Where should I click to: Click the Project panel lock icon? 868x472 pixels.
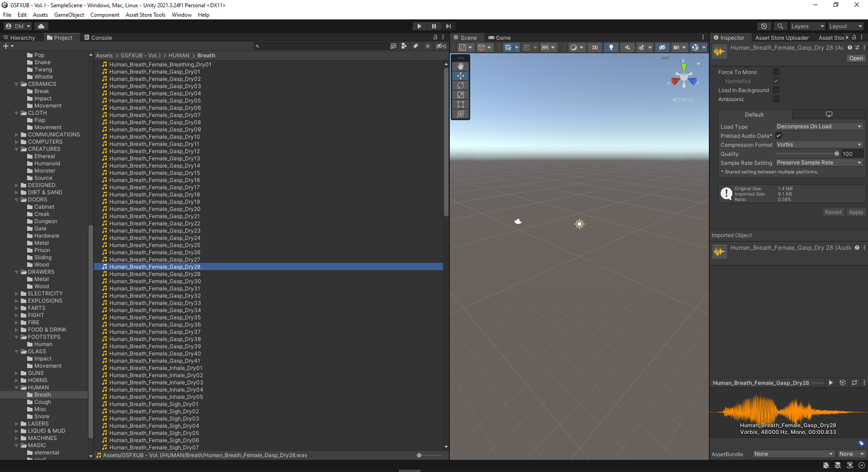click(435, 37)
